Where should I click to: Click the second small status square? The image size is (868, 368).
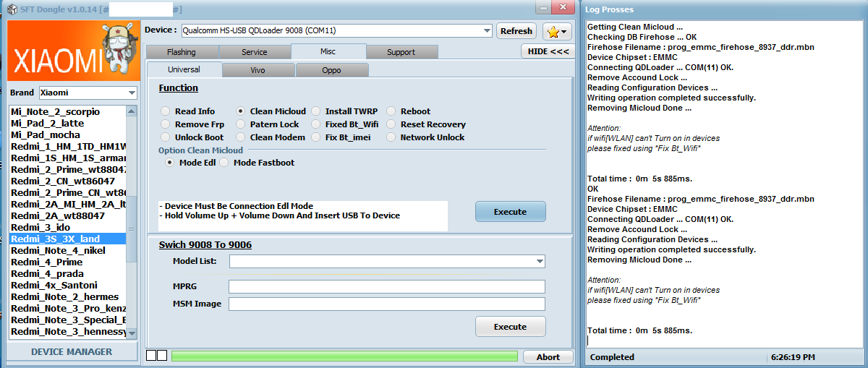click(162, 356)
